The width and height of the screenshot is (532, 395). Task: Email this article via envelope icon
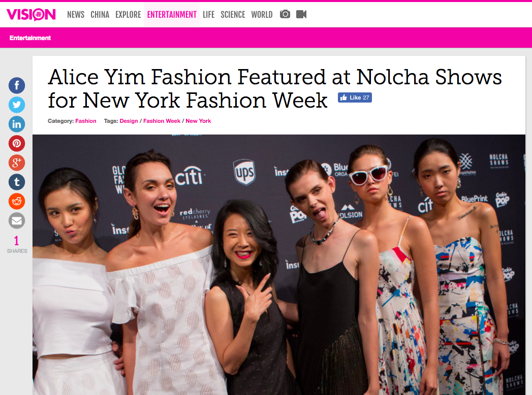pos(17,221)
